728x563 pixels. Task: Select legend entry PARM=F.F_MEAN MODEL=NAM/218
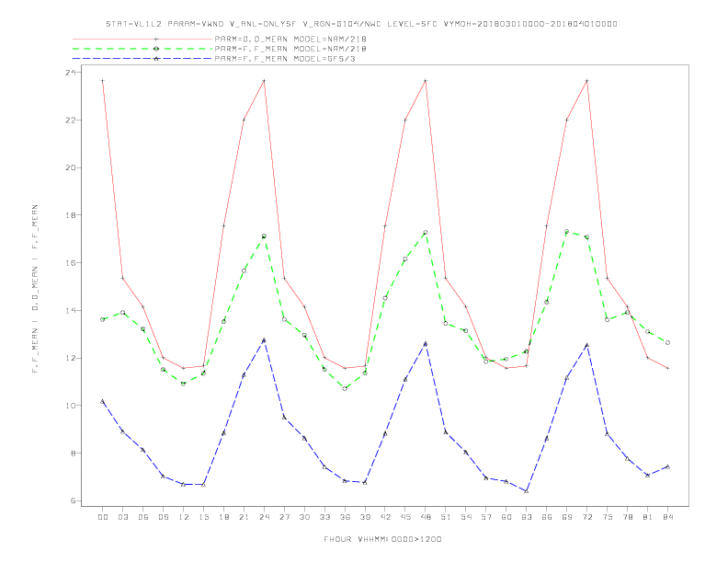point(290,49)
